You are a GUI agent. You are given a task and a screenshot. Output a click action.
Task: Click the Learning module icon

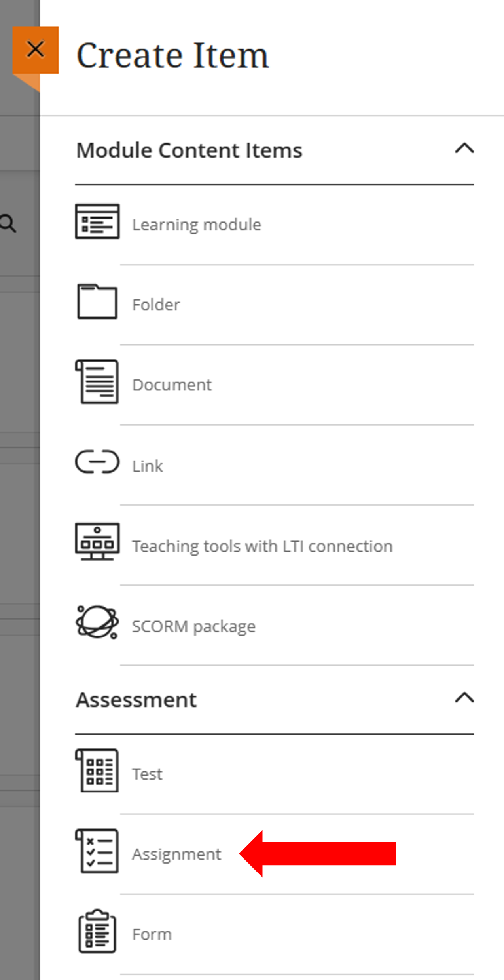click(97, 221)
